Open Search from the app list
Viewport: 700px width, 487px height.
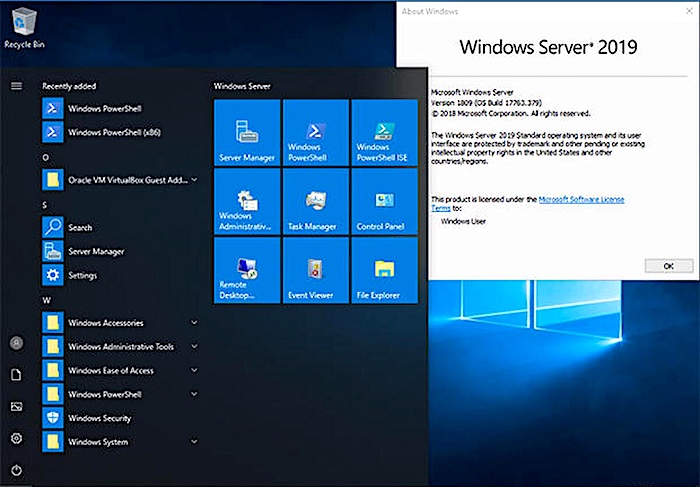pos(121,228)
